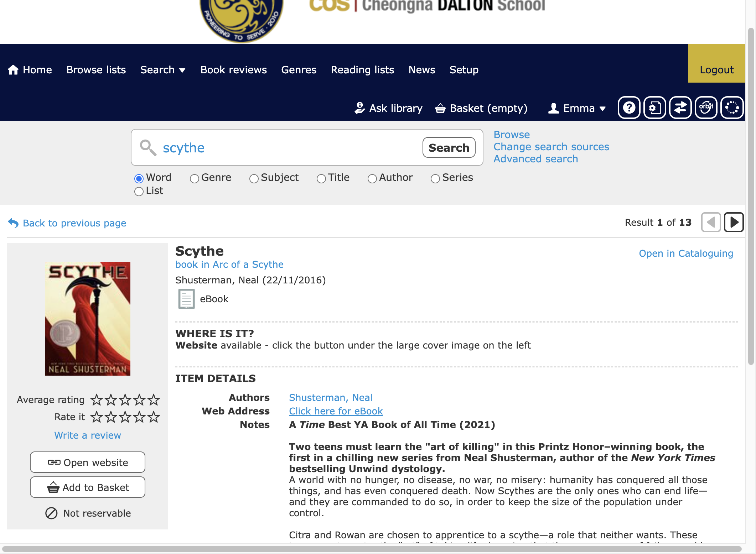Rate it five stars
Screen dimensions: 756x554
pyautogui.click(x=154, y=417)
